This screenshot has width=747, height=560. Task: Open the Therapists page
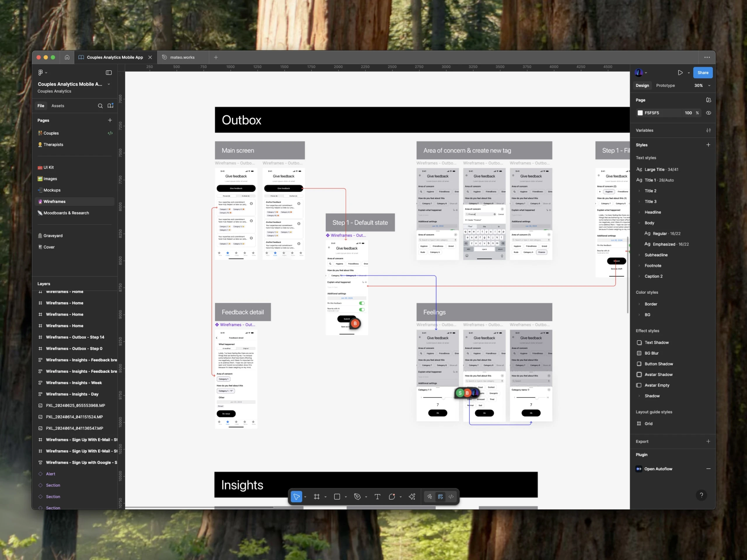coord(75,144)
